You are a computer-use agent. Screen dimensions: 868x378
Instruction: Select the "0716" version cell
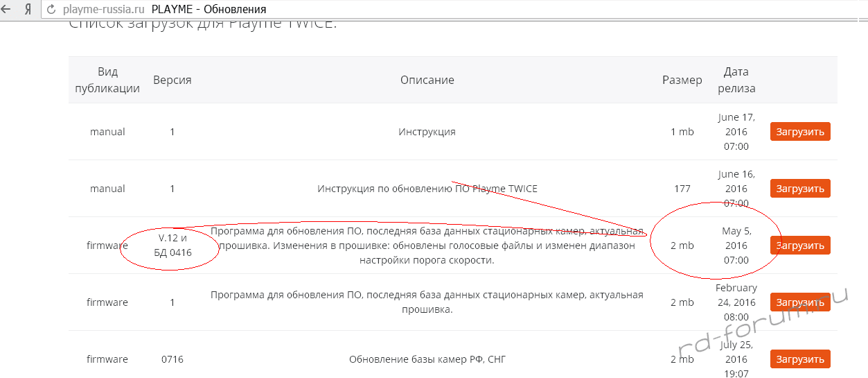click(x=172, y=359)
